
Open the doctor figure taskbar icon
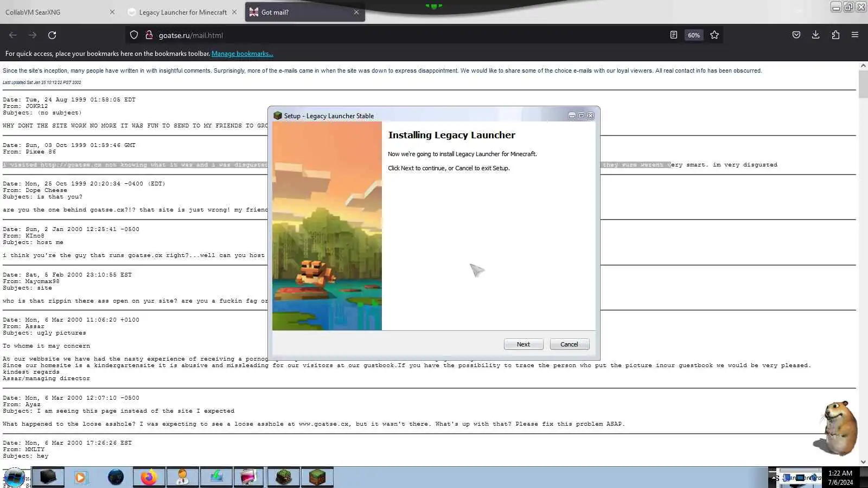pos(183,477)
